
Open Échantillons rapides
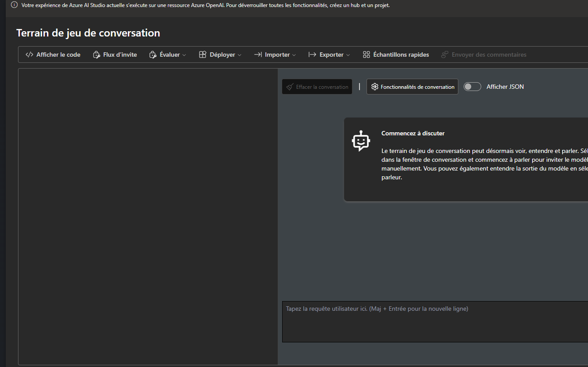click(396, 55)
